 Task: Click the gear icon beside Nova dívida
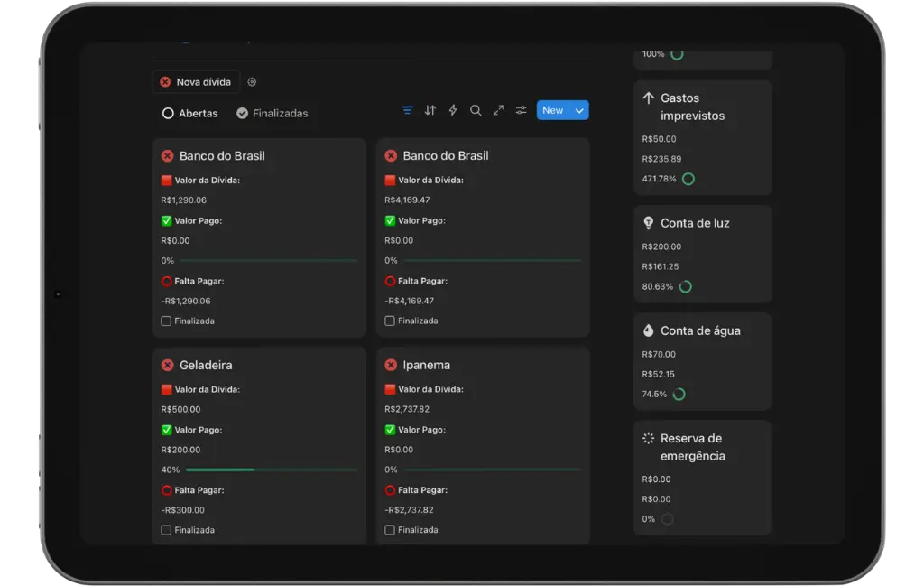click(252, 82)
